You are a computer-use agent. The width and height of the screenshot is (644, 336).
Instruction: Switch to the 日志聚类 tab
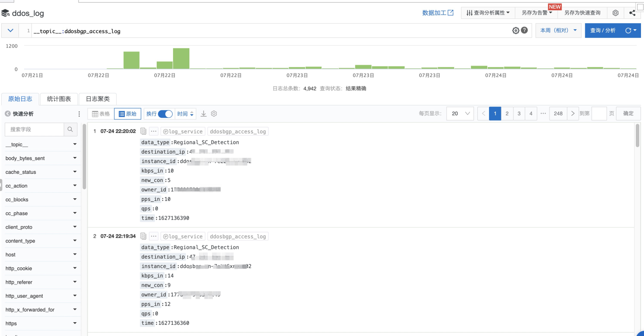click(97, 99)
